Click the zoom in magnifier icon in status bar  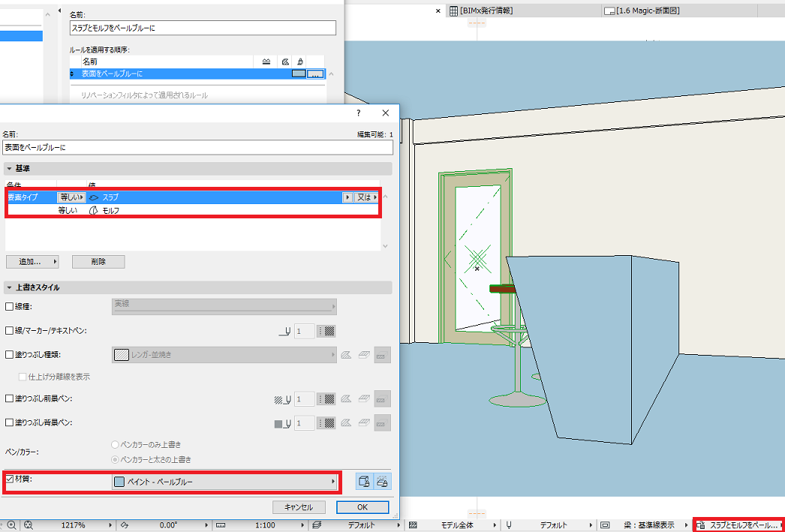(x=11, y=525)
